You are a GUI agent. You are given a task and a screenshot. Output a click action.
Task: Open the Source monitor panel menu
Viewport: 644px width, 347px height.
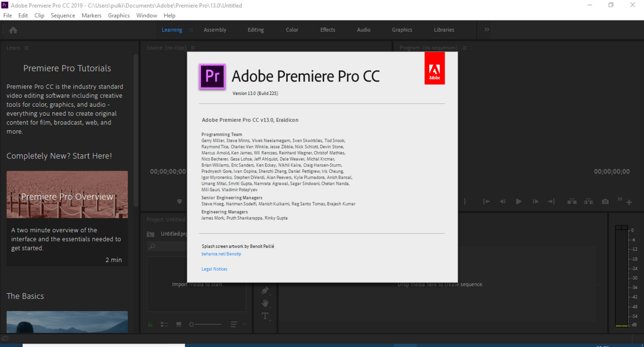[x=193, y=48]
